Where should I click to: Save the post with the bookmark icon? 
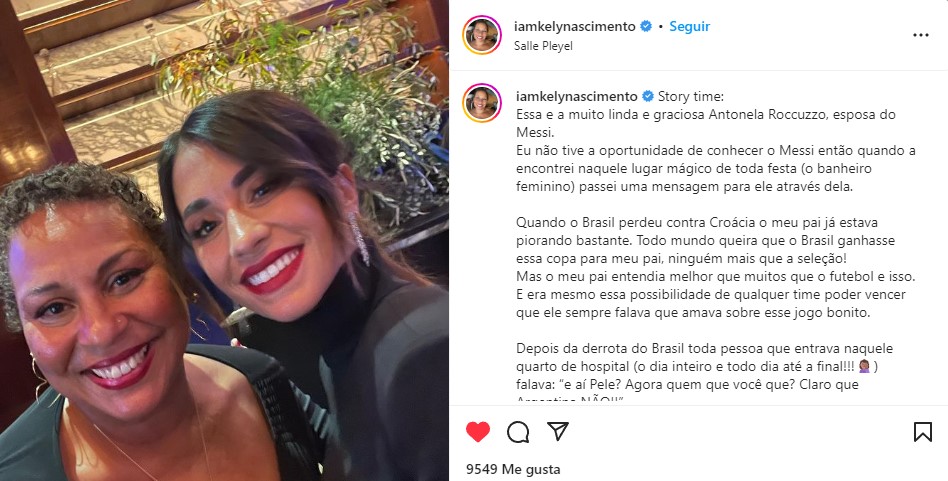[923, 431]
